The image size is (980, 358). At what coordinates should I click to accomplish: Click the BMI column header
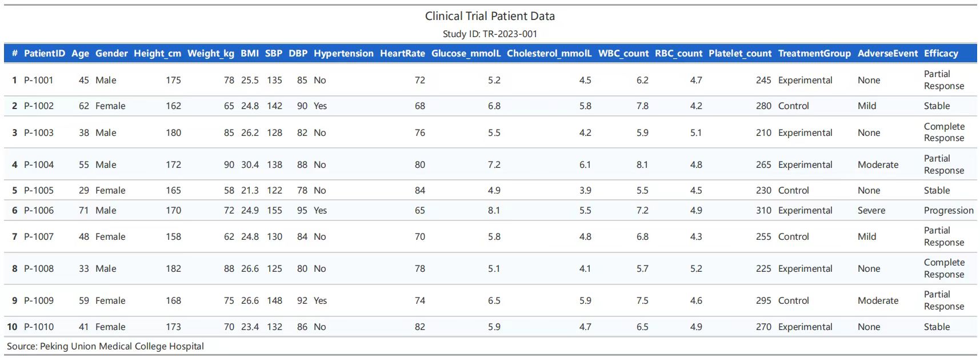point(250,53)
